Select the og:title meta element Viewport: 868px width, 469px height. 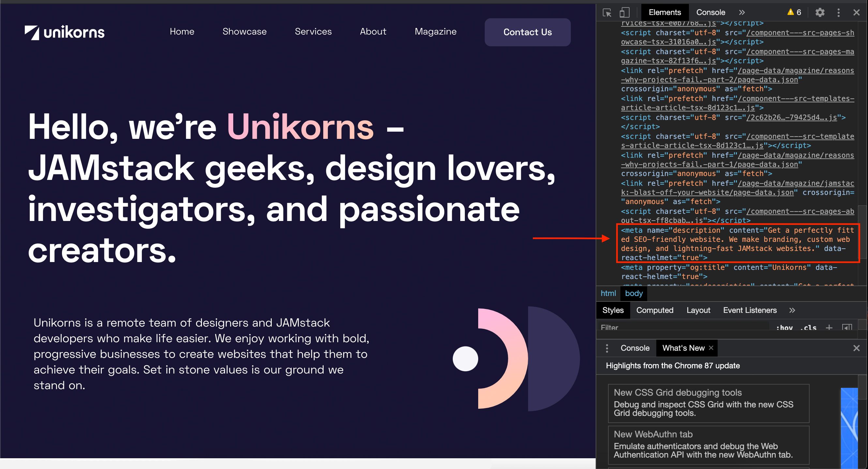(729, 272)
